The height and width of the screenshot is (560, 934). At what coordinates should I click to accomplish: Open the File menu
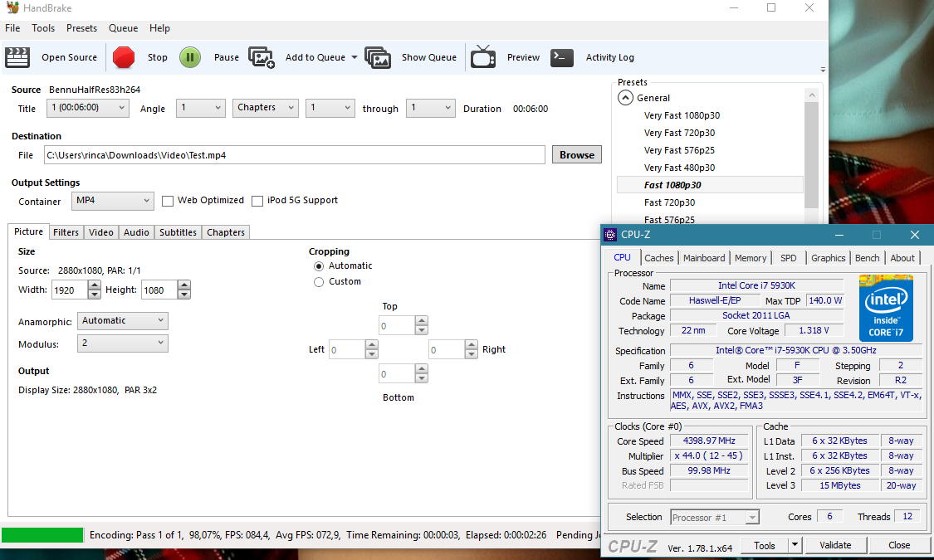click(x=12, y=28)
